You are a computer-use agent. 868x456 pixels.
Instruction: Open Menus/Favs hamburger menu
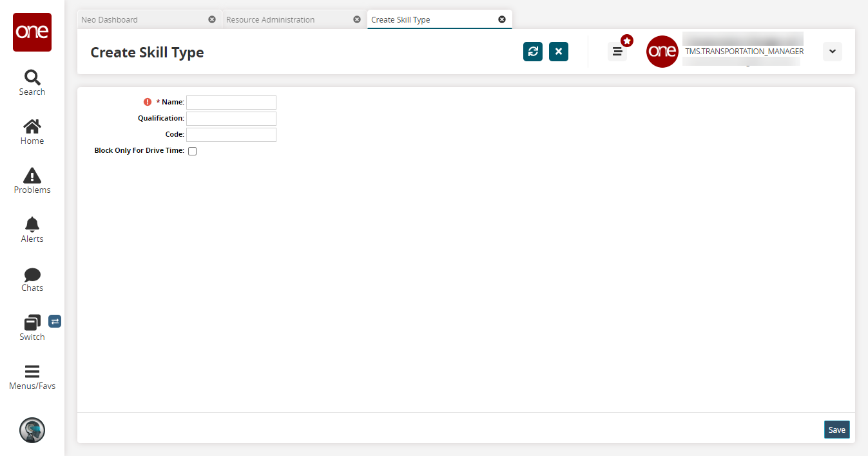[32, 377]
